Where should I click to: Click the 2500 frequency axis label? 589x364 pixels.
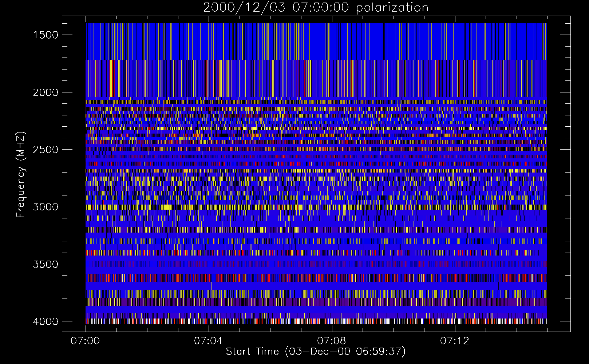pos(46,150)
